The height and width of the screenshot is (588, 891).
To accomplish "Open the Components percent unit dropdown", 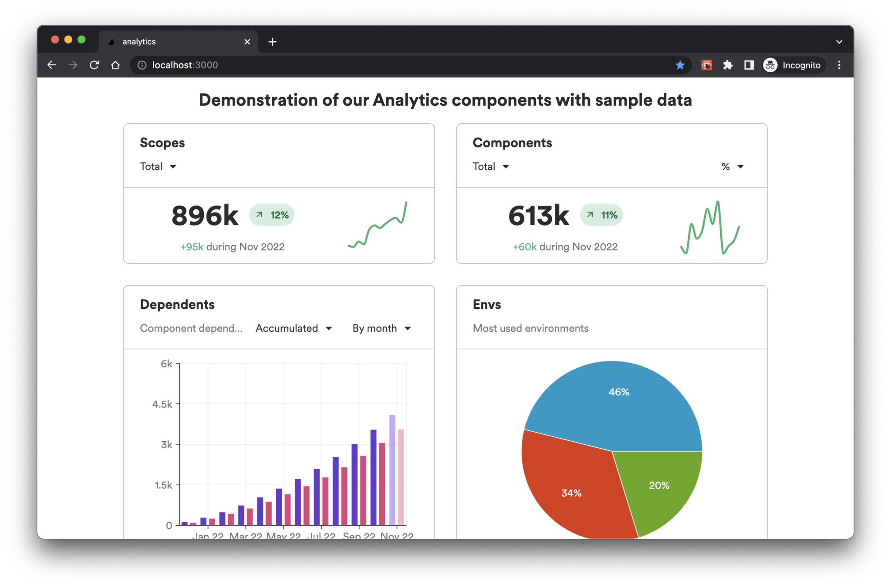I will pos(732,166).
